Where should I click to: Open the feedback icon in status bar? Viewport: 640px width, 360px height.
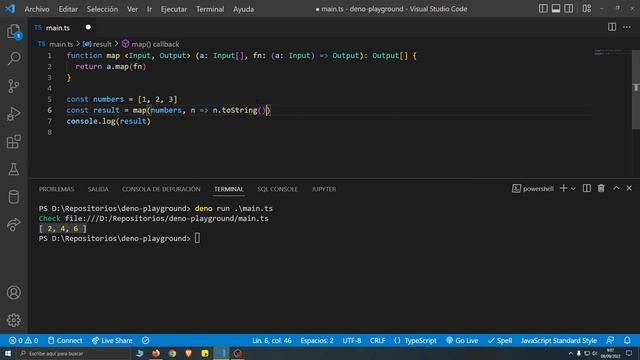click(610, 340)
